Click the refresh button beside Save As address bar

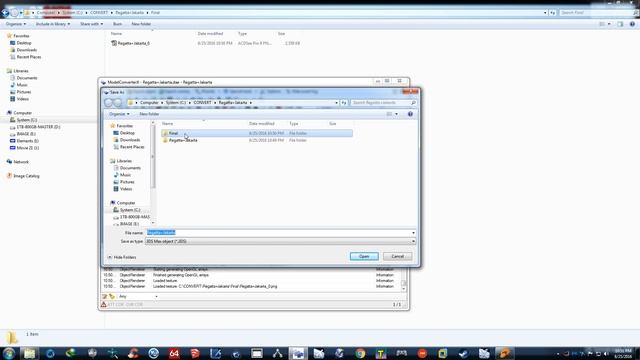tap(344, 103)
